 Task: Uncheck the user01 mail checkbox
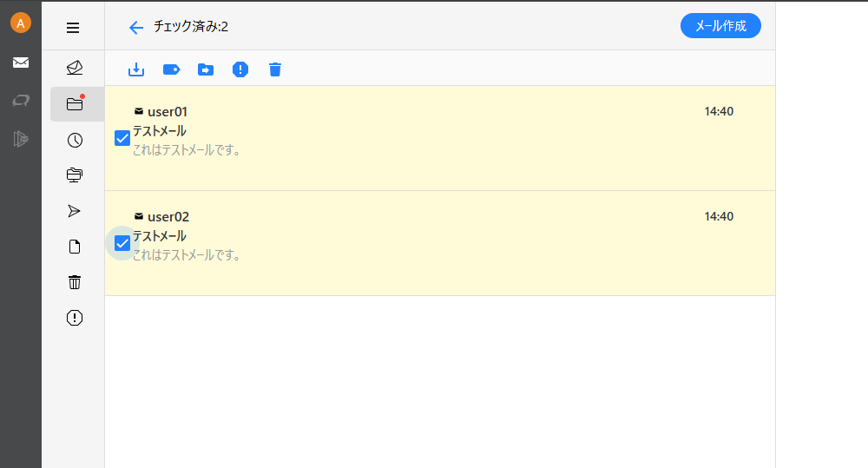click(122, 138)
